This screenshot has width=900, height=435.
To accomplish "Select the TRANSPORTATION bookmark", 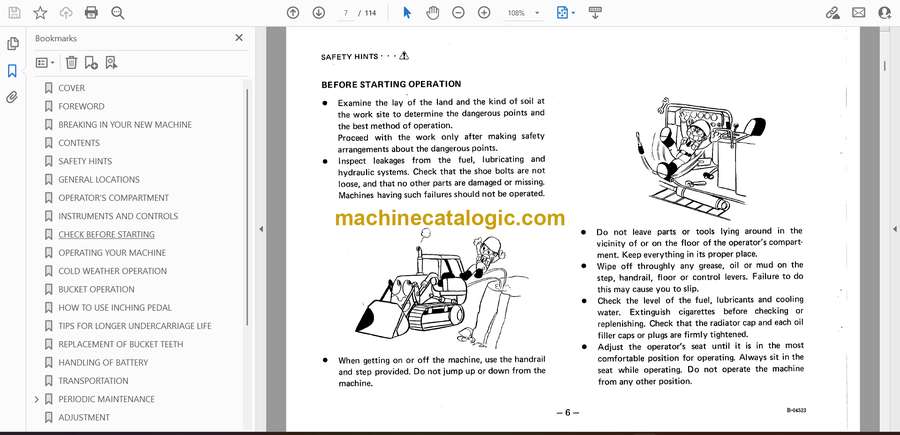I will pyautogui.click(x=93, y=380).
